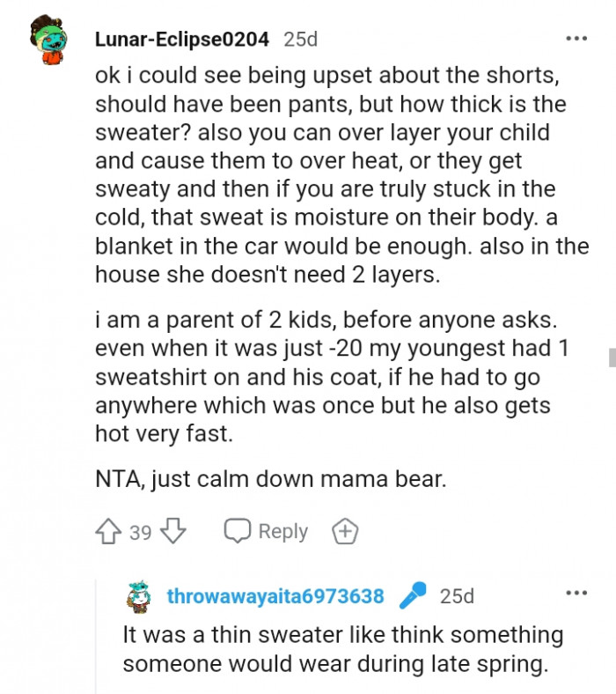This screenshot has width=616, height=694.
Task: Open the throwawayaita6973638 avatar
Action: 138,597
